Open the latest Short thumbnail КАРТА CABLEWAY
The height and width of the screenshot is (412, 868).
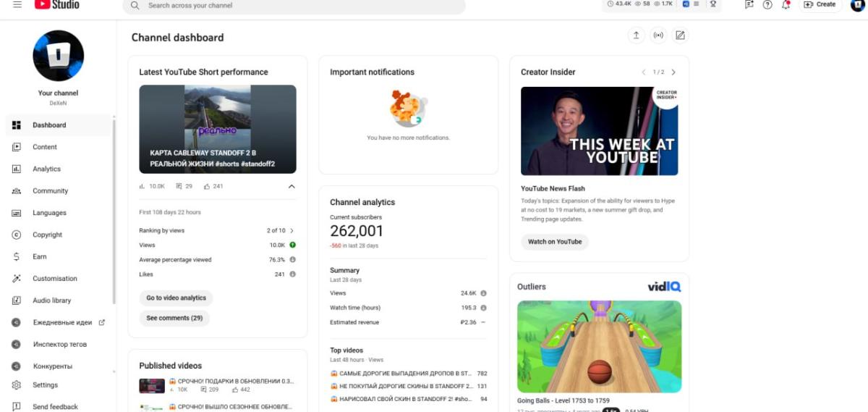click(x=218, y=129)
